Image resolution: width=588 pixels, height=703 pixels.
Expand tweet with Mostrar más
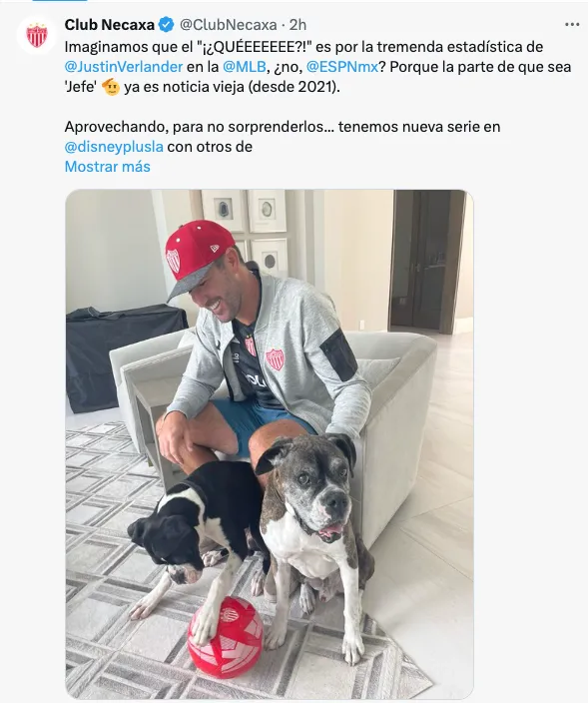tap(108, 167)
